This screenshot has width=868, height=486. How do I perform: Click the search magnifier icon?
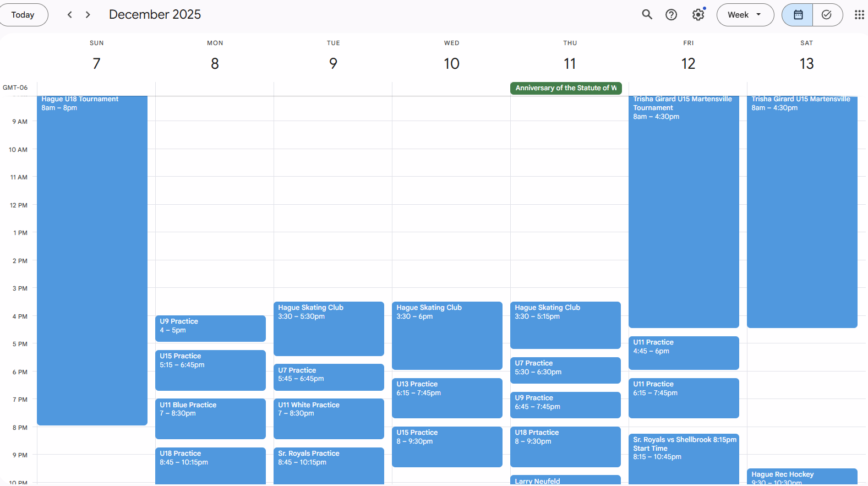647,15
